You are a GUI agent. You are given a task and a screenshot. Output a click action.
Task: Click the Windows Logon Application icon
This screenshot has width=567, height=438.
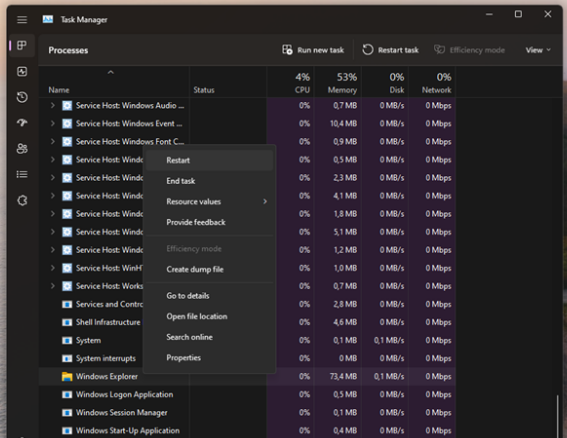pos(67,395)
